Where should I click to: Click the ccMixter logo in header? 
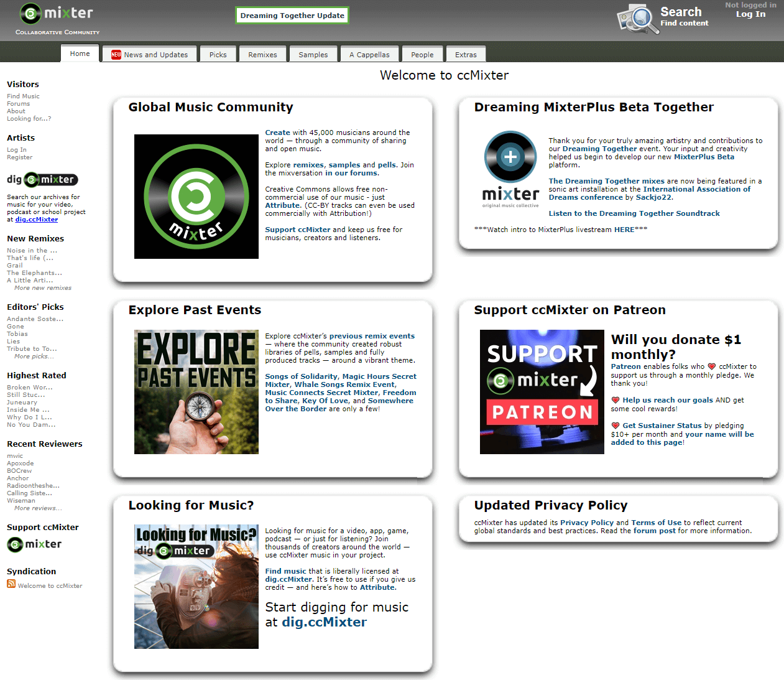(57, 13)
